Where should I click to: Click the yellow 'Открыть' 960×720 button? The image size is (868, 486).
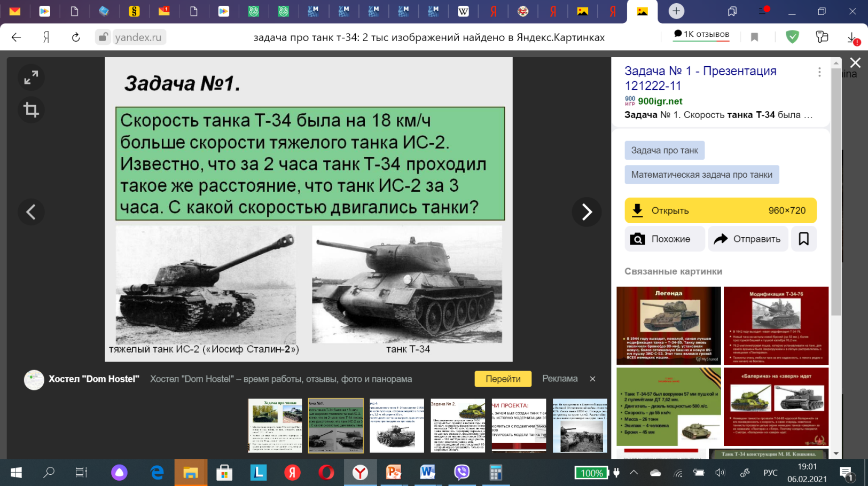(721, 210)
